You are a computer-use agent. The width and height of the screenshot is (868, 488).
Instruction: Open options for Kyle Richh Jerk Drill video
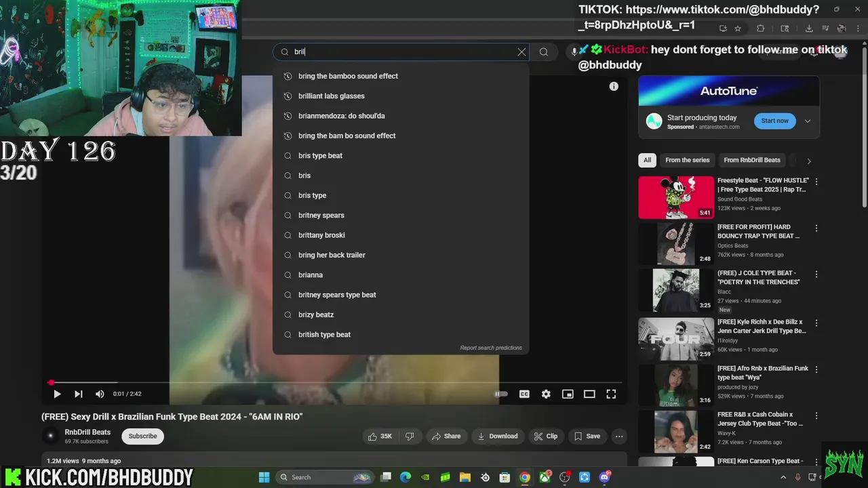click(x=816, y=323)
